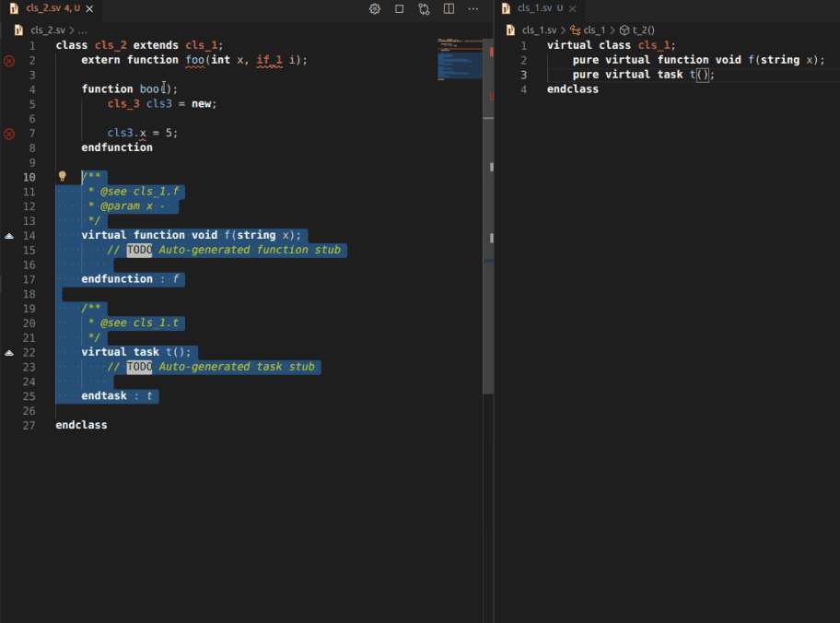
Task: Close the cls_1.sv tab
Action: 573,8
